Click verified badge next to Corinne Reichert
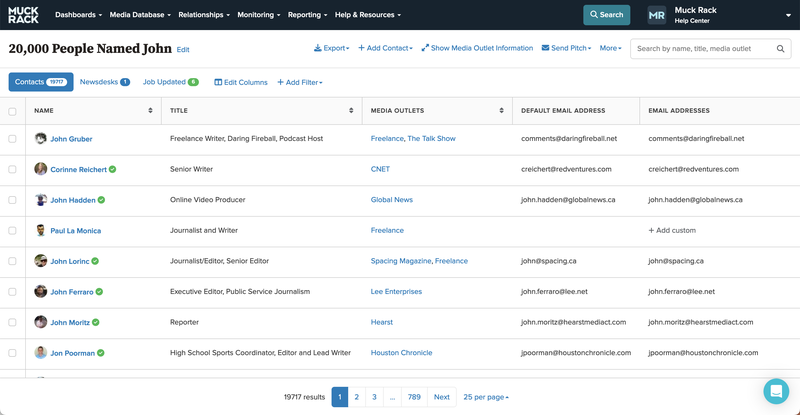800x415 pixels. [x=112, y=169]
